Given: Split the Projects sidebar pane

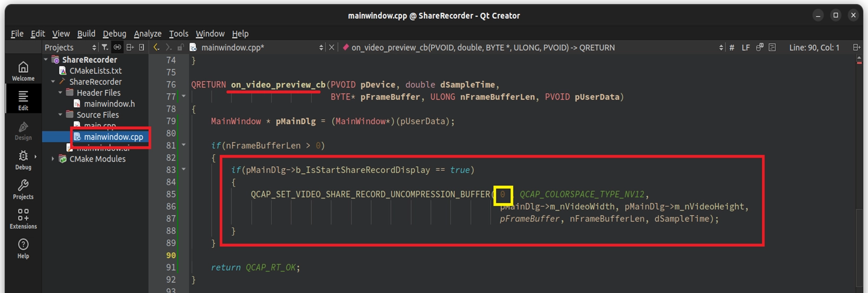Looking at the screenshot, I should pos(129,48).
